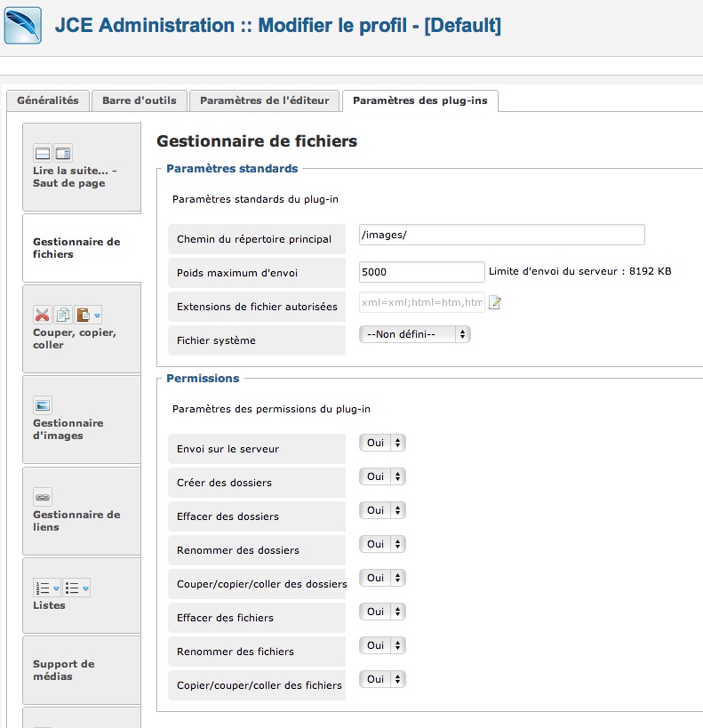Switch to the Généralités tab

[x=48, y=100]
